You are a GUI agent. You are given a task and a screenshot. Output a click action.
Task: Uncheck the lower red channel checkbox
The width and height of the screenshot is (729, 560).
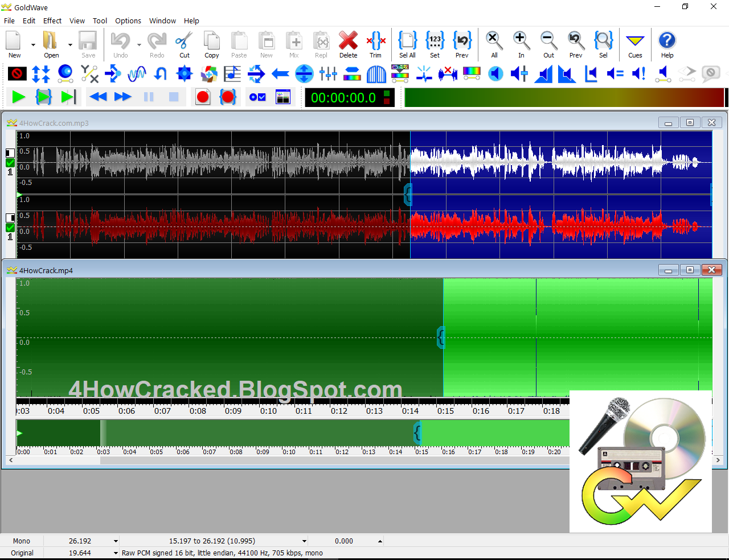coord(10,227)
